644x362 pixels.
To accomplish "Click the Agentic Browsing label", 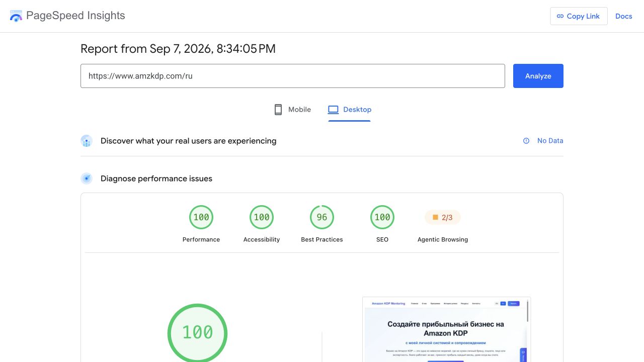I will (x=443, y=239).
